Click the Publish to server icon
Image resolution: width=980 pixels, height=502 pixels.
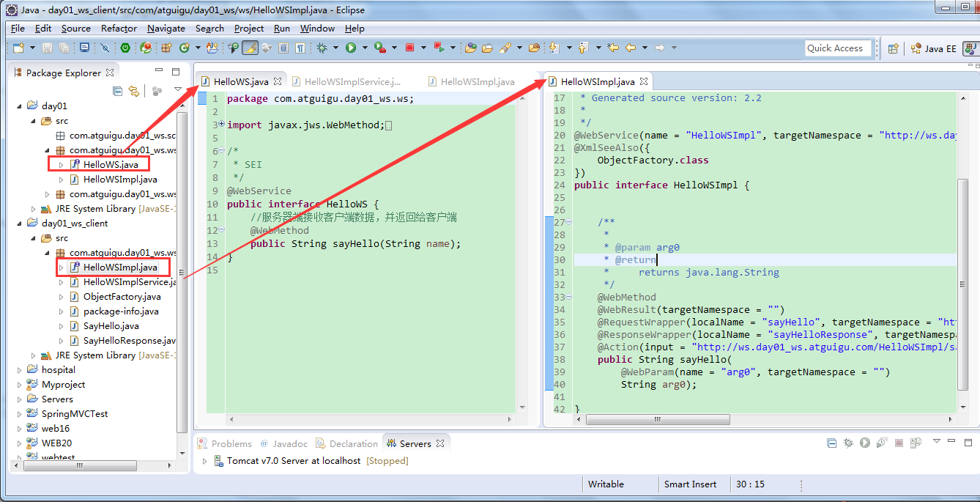(916, 443)
